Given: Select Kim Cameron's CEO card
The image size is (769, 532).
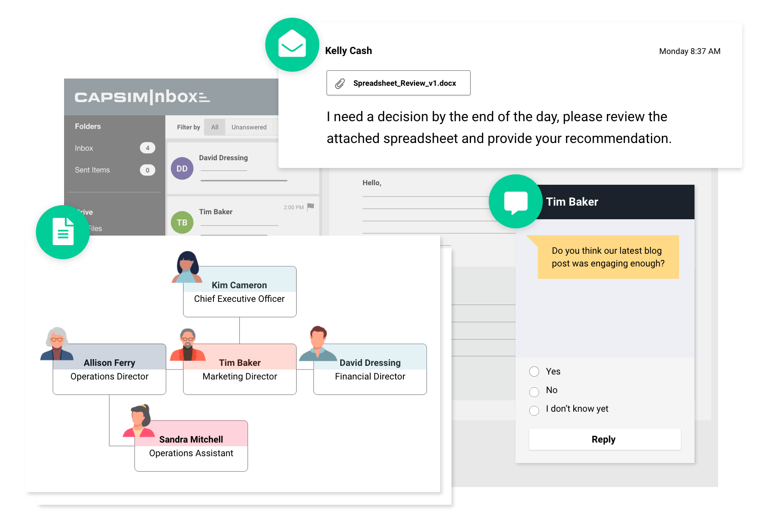Looking at the screenshot, I should [239, 291].
